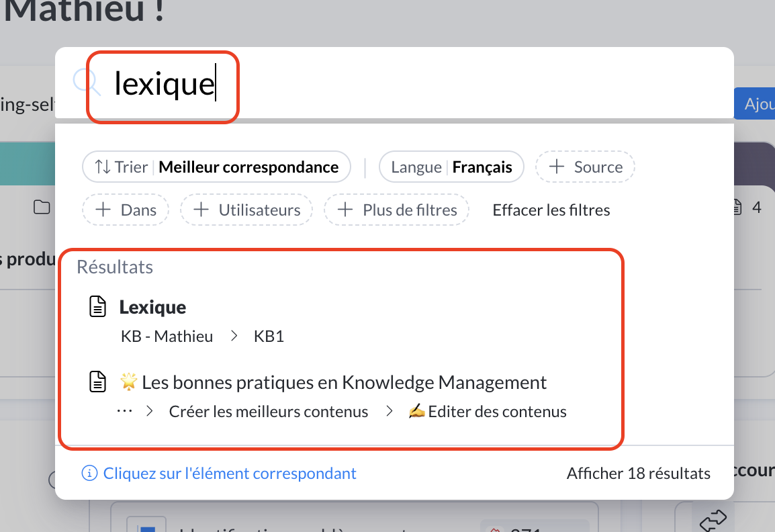This screenshot has width=775, height=532.
Task: Click the Editer des contenus breadcrumb
Action: click(488, 412)
